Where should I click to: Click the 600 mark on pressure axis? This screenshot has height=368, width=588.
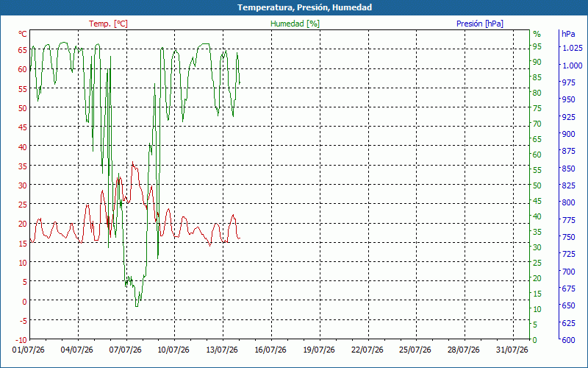pos(568,340)
